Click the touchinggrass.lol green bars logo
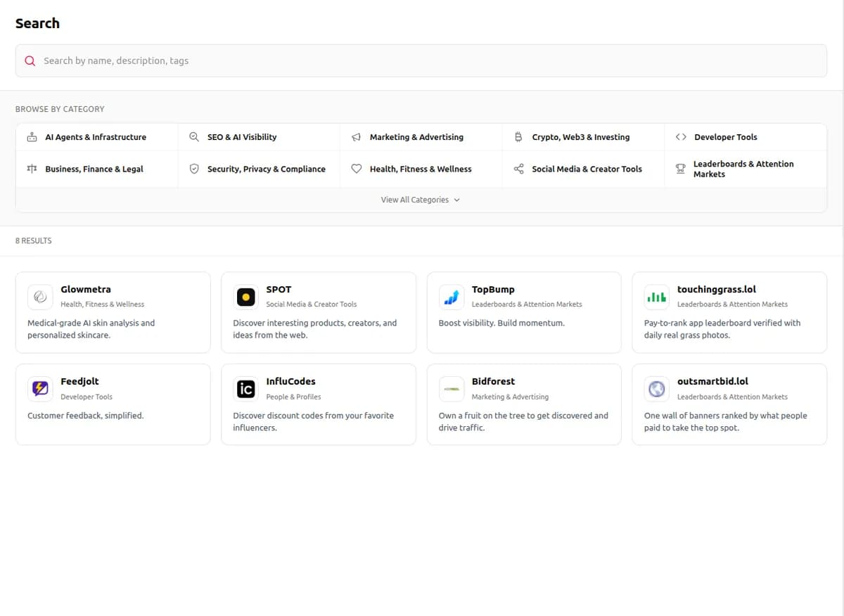Viewport: 844px width, 616px height. 656,297
